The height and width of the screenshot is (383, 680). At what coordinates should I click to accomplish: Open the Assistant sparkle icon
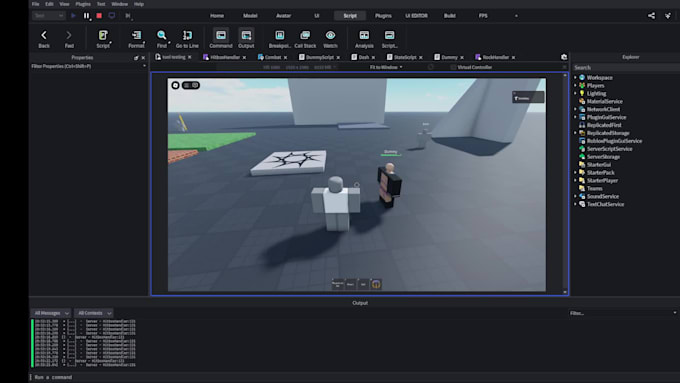(x=668, y=16)
